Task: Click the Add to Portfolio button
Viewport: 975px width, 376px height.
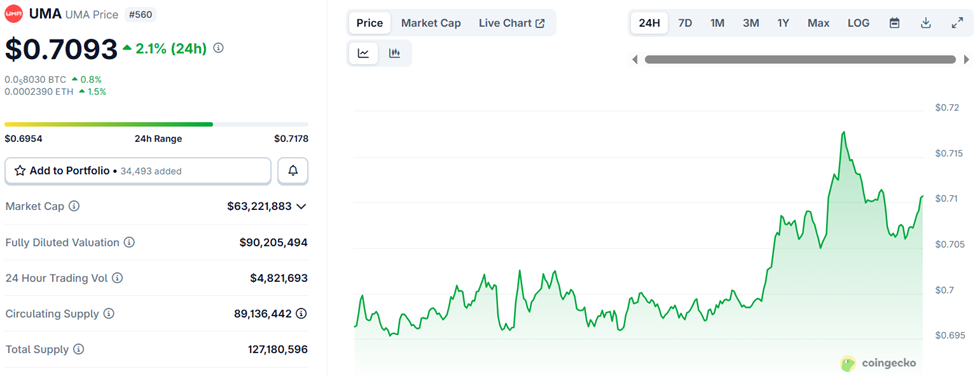Action: (138, 171)
